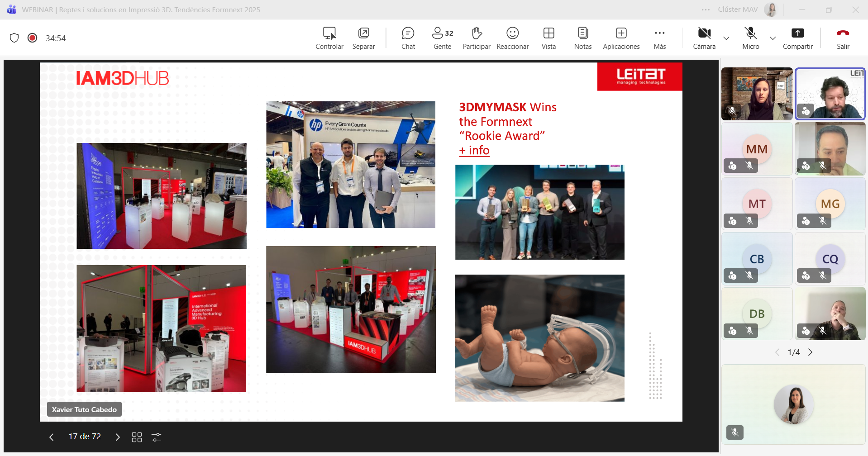
Task: Click Salir to leave the meeting
Action: (843, 38)
